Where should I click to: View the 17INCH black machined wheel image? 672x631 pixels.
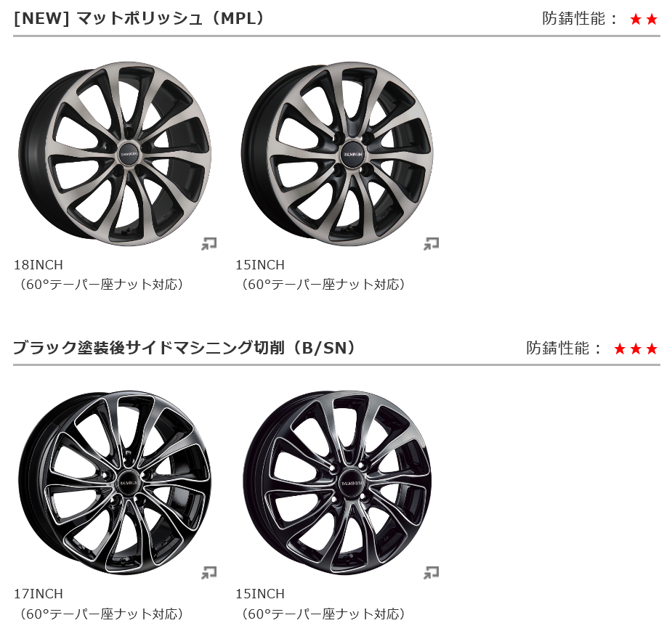tap(115, 483)
